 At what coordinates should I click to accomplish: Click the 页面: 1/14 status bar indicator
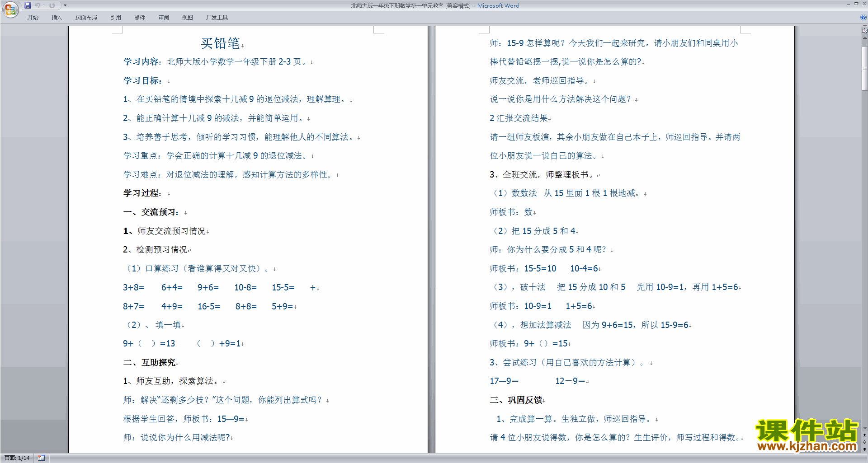point(17,458)
